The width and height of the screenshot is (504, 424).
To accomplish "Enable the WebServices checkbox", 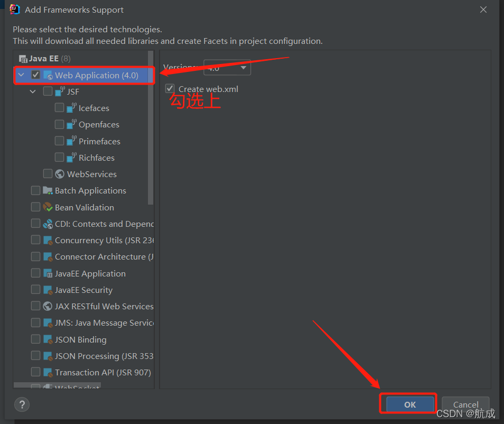I will click(x=48, y=174).
